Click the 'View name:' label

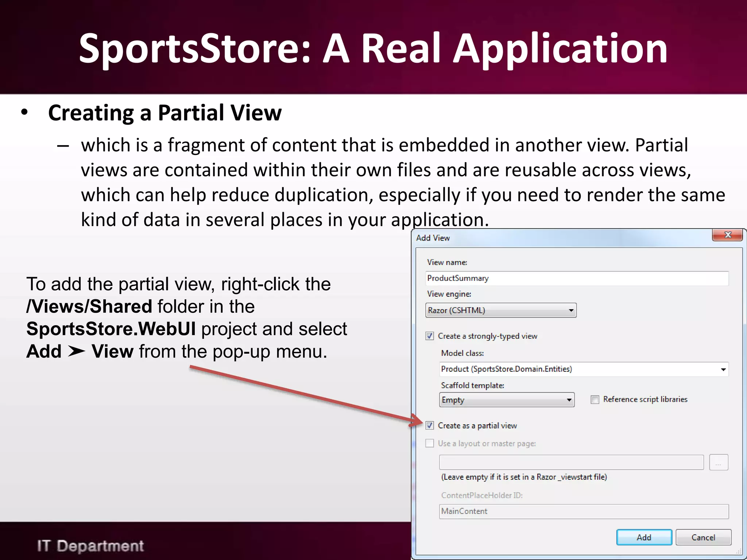447,262
